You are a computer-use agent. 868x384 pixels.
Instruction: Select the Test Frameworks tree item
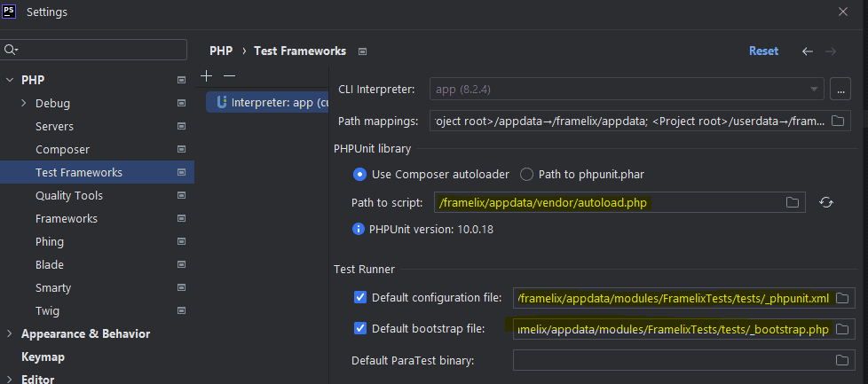97,173
